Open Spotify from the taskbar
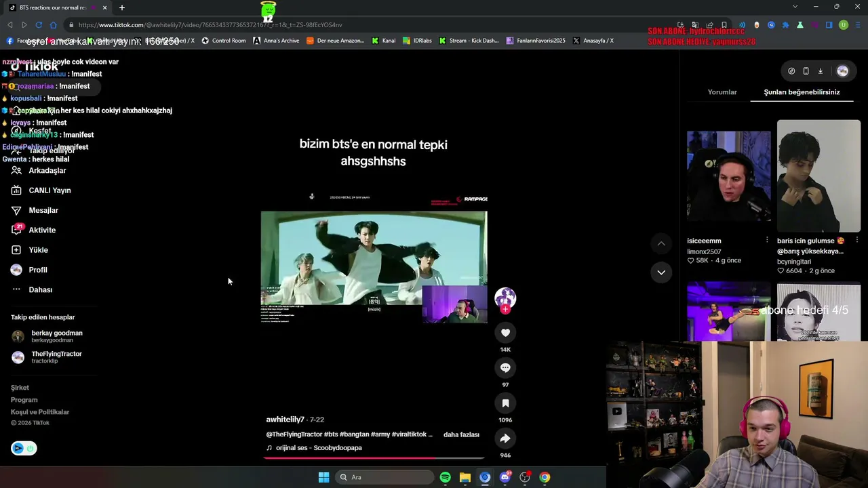The width and height of the screenshot is (868, 488). [x=445, y=477]
